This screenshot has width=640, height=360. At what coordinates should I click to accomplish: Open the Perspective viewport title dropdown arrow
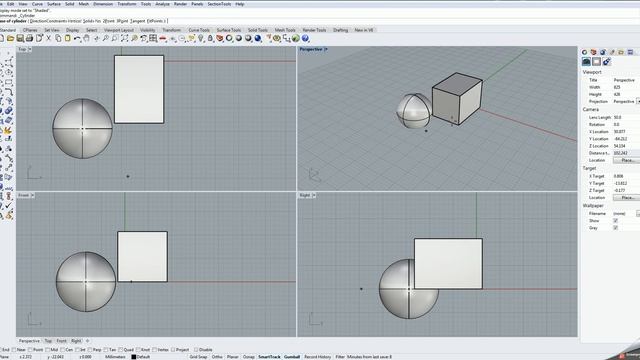pyautogui.click(x=326, y=49)
